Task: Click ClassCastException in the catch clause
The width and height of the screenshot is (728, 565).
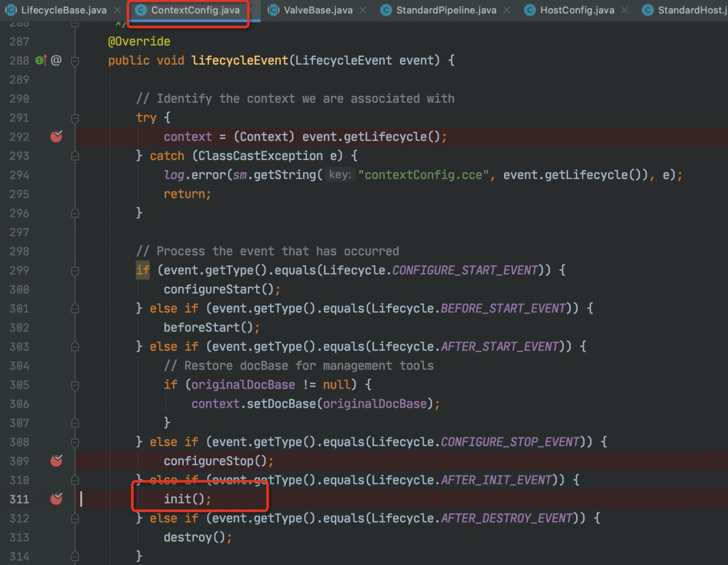Action: (261, 156)
